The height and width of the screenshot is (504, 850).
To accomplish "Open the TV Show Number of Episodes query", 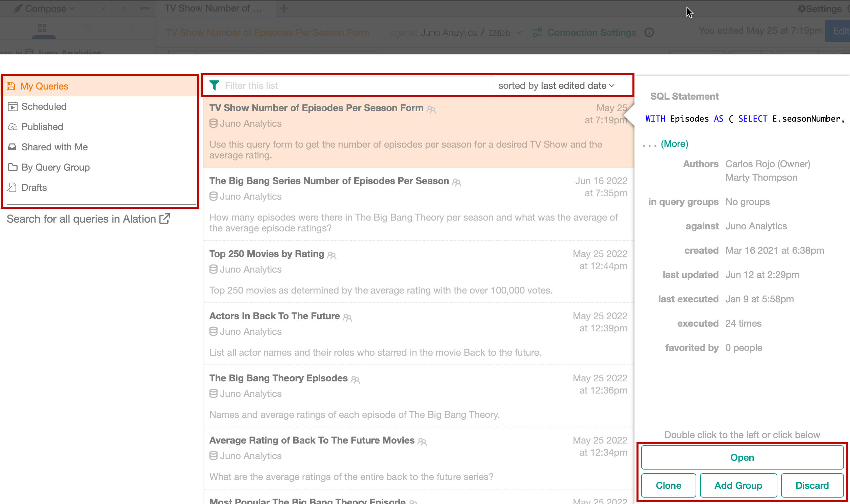I will (742, 457).
